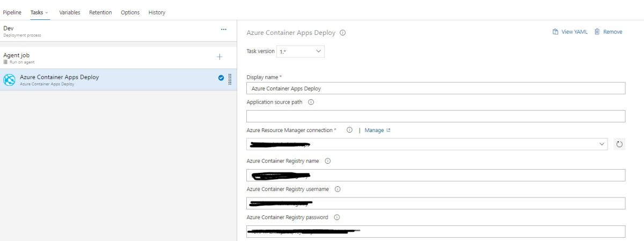Show info for Azure Resource Manager connection
Viewport: 644px width, 241px height.
[x=349, y=130]
